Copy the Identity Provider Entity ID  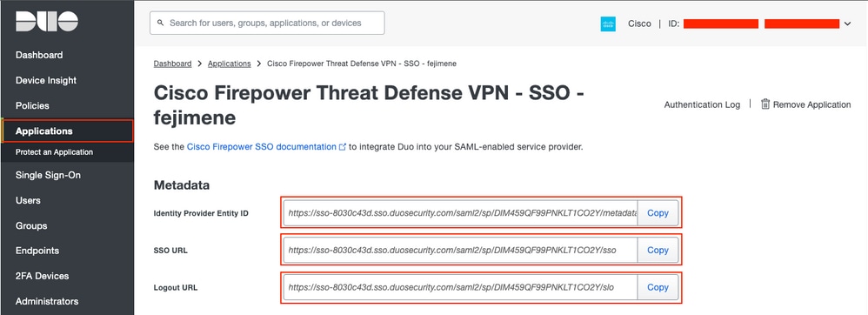pos(658,212)
